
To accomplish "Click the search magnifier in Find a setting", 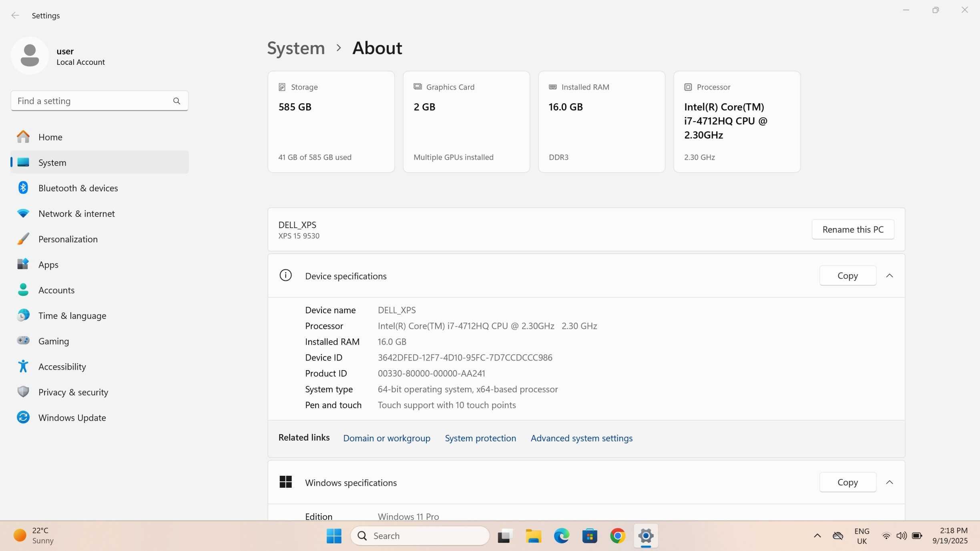I will (x=177, y=101).
